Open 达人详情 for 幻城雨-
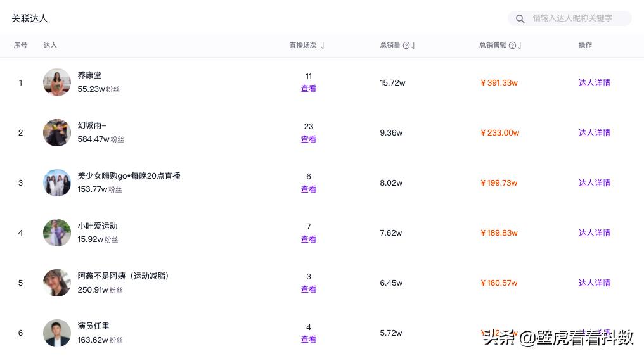 point(595,132)
